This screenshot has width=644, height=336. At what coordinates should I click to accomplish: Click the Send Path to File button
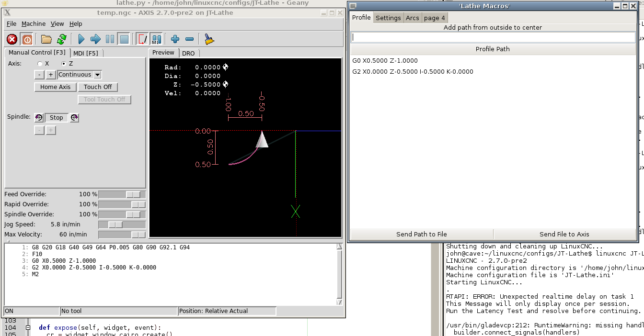click(x=421, y=234)
